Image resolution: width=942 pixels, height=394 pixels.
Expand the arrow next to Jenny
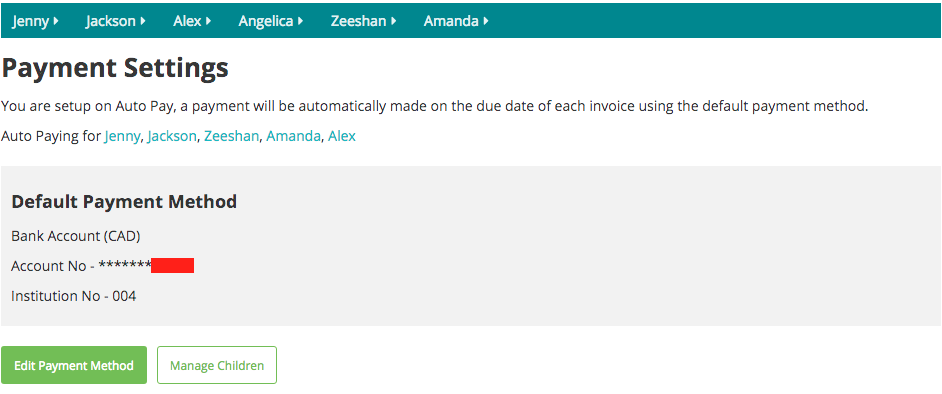tap(56, 21)
